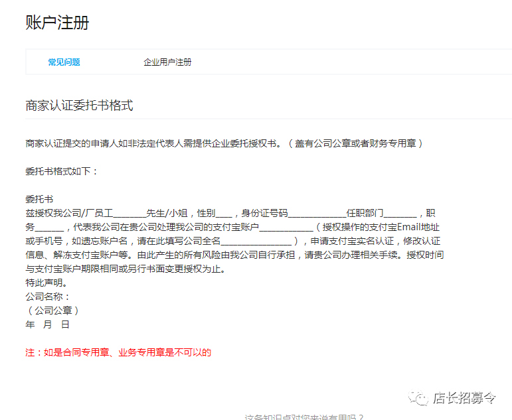512x420 pixels.
Task: Click the 年 月 日 date line
Action: [47, 324]
